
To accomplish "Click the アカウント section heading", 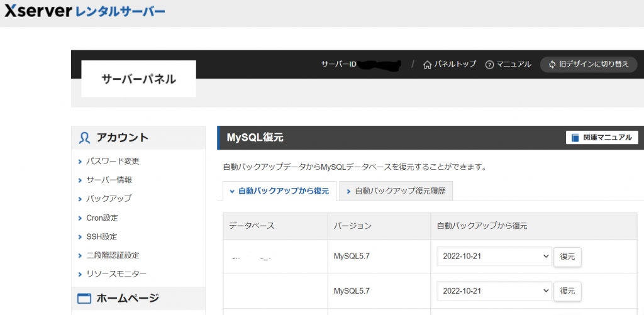I will [x=123, y=138].
